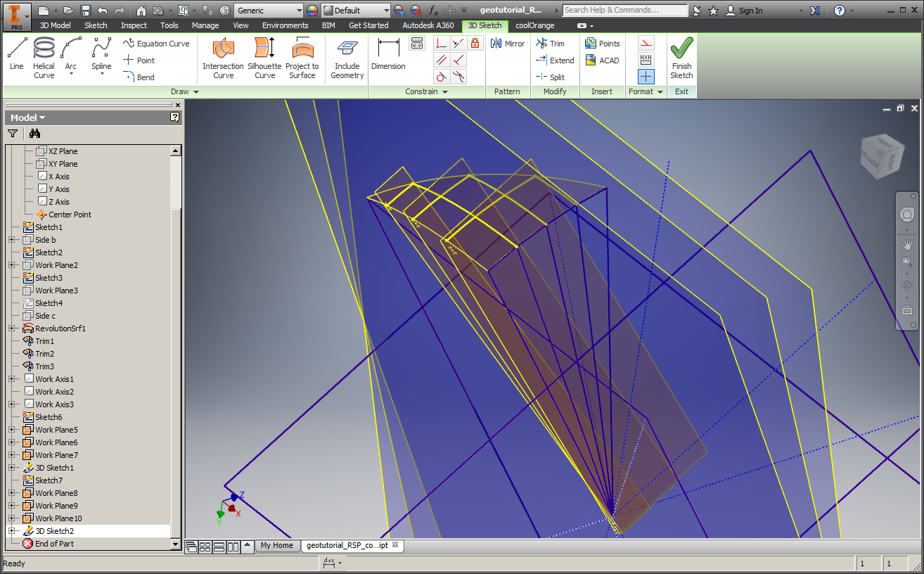924x574 pixels.
Task: Start a Silhouette Curve
Action: point(264,58)
